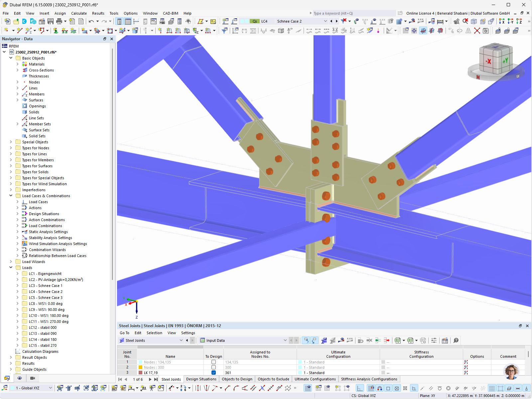Screen dimensions: 532x399
Task: Open the console window icon
Action: tap(154, 21)
